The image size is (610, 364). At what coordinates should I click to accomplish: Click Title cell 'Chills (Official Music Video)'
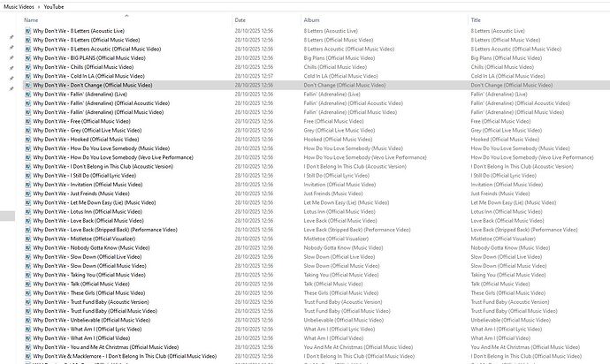[x=502, y=67]
